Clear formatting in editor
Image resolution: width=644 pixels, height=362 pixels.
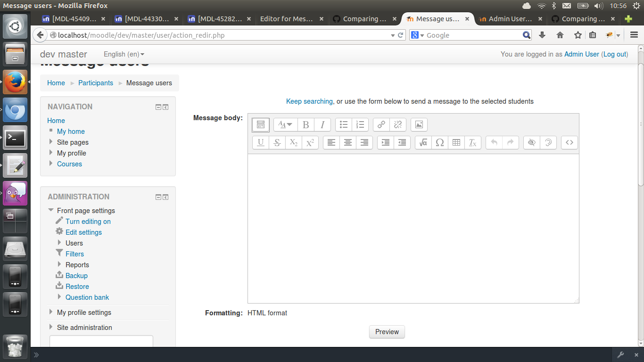(473, 142)
